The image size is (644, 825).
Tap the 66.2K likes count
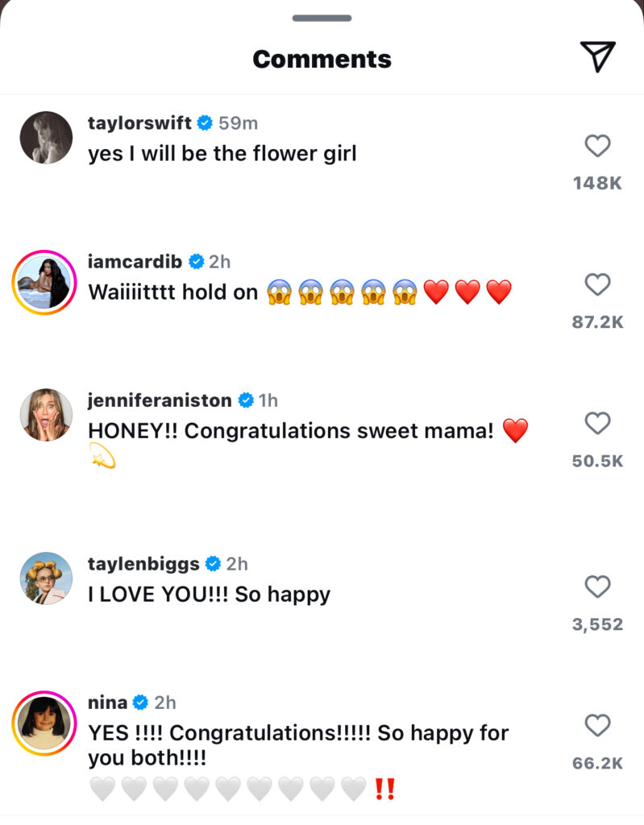coord(597,763)
